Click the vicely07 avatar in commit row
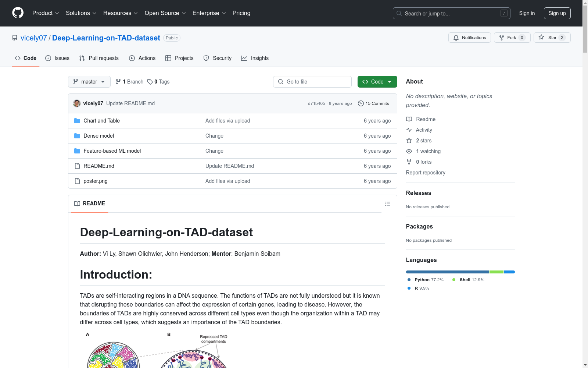 [x=77, y=103]
